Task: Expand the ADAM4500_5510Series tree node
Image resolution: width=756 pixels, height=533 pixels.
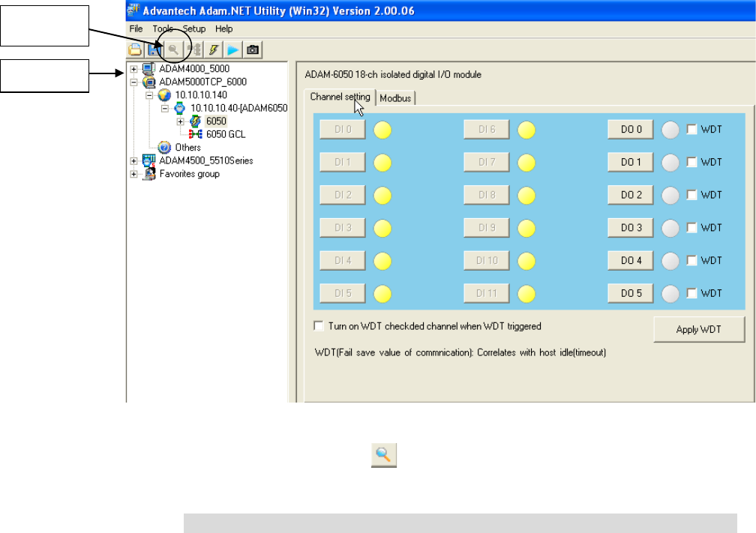Action: pyautogui.click(x=133, y=161)
